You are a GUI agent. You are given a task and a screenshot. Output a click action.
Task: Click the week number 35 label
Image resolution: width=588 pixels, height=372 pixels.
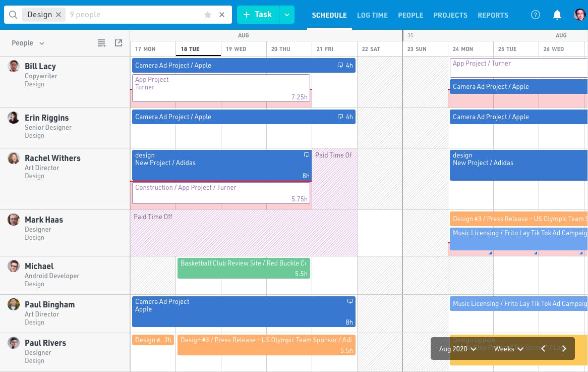[x=410, y=35]
